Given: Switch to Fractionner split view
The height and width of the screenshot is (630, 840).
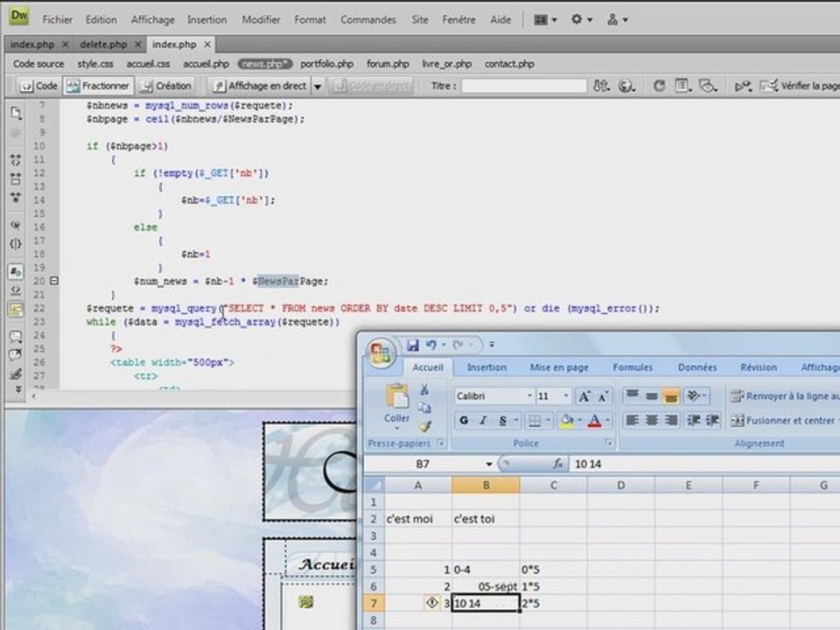Looking at the screenshot, I should tap(97, 86).
